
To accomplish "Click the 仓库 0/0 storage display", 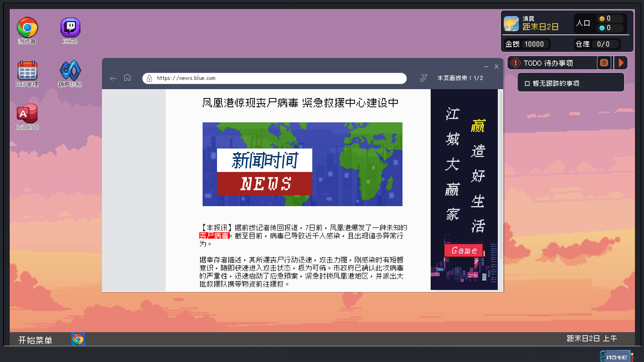I will pos(597,44).
